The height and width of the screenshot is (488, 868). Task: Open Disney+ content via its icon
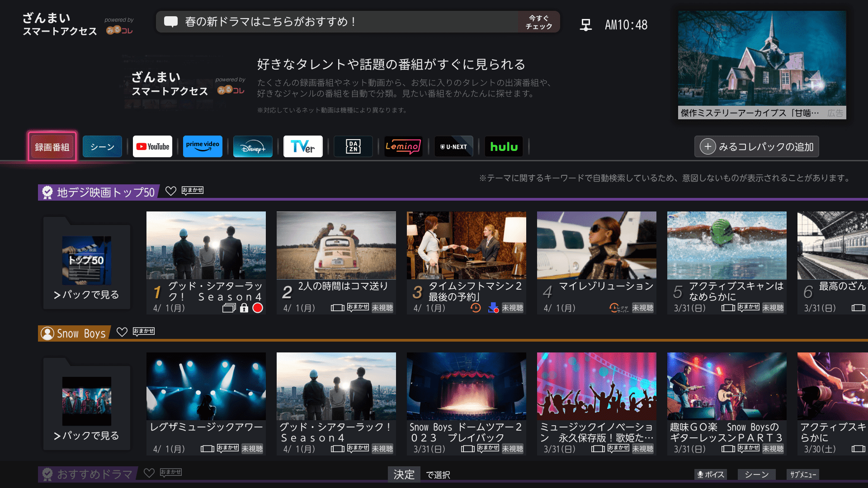coord(253,146)
